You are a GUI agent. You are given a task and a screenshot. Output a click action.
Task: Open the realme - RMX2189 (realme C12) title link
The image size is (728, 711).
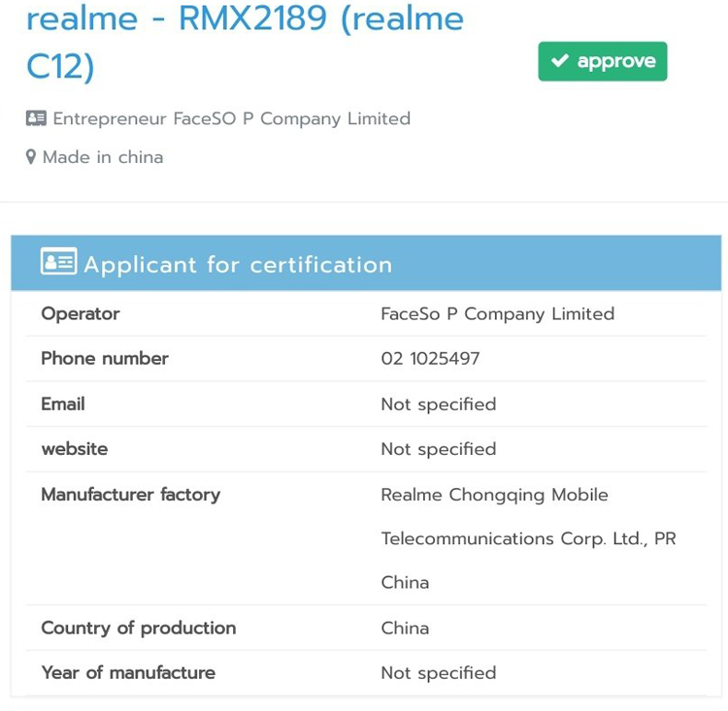(x=246, y=42)
